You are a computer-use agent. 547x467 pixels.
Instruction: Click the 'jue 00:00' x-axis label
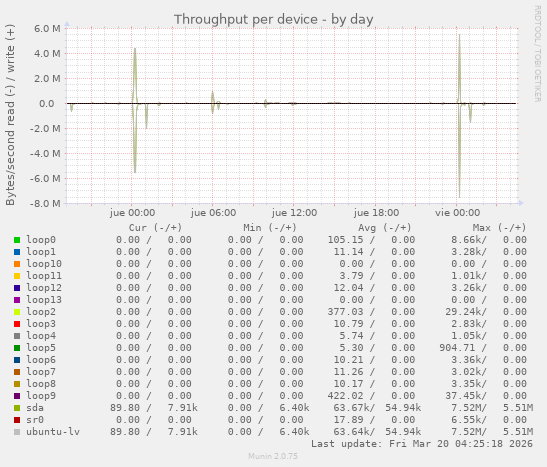tap(132, 213)
